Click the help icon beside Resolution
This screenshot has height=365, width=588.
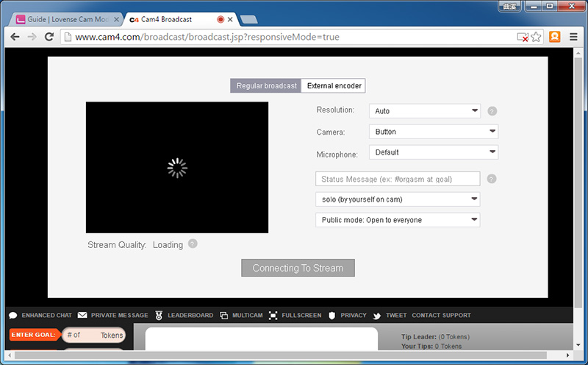[x=492, y=111]
